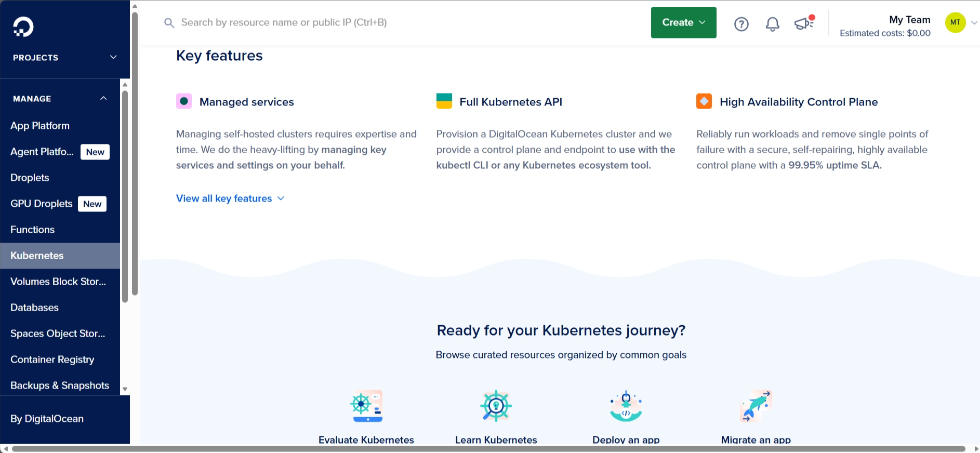Select Kubernetes in sidebar
980x453 pixels.
(x=60, y=256)
